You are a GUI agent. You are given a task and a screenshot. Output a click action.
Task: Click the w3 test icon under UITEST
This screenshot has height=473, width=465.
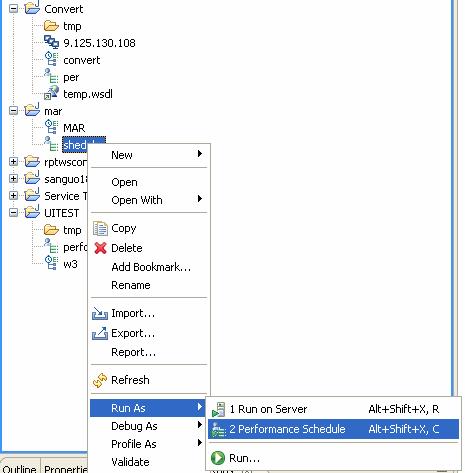51,263
